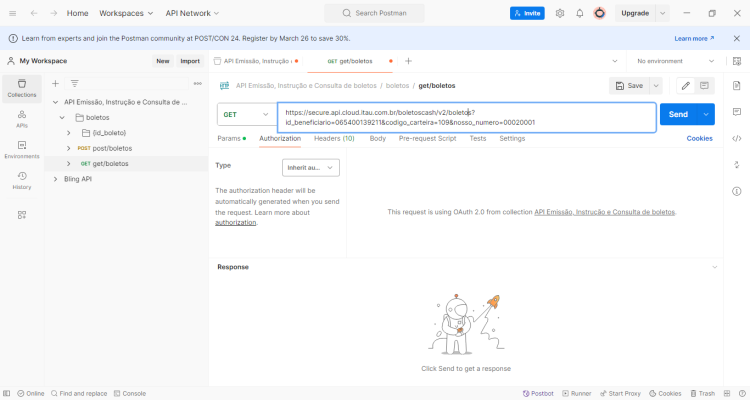Expand the Bling API collection
Image resolution: width=750 pixels, height=400 pixels.
55,178
